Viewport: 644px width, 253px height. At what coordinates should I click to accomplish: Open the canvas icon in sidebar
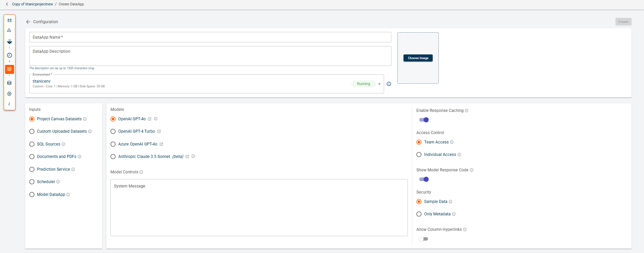pos(9,20)
